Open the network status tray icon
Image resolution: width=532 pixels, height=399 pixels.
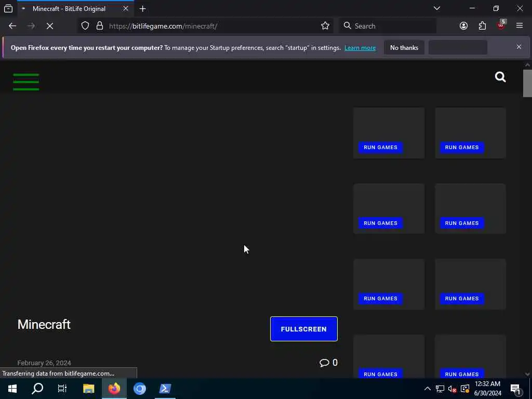tap(440, 389)
